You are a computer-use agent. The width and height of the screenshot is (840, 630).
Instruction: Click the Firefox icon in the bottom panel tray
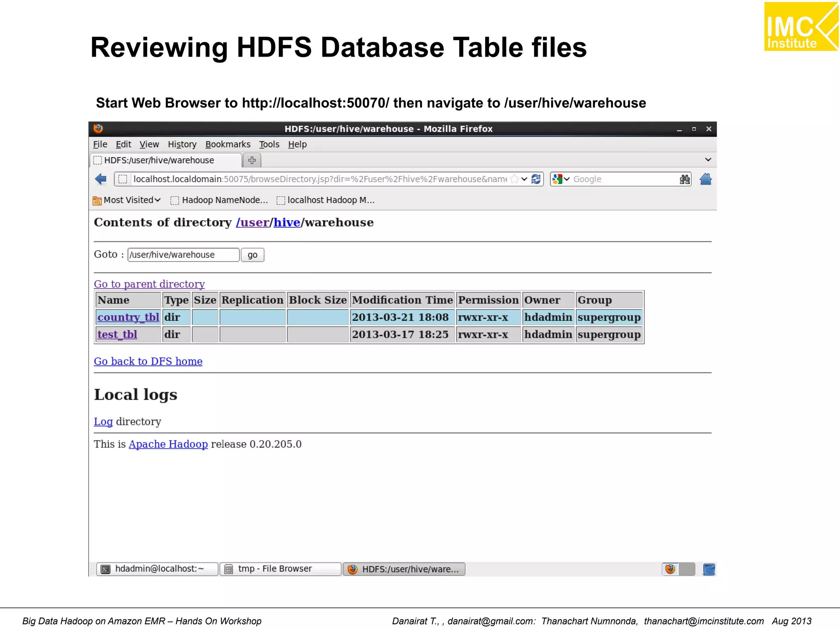pos(670,569)
